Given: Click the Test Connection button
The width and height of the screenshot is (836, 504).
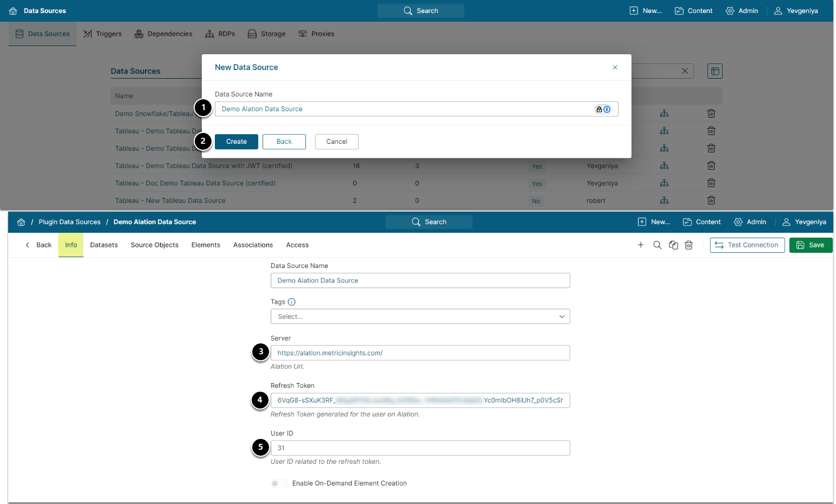Looking at the screenshot, I should [748, 245].
